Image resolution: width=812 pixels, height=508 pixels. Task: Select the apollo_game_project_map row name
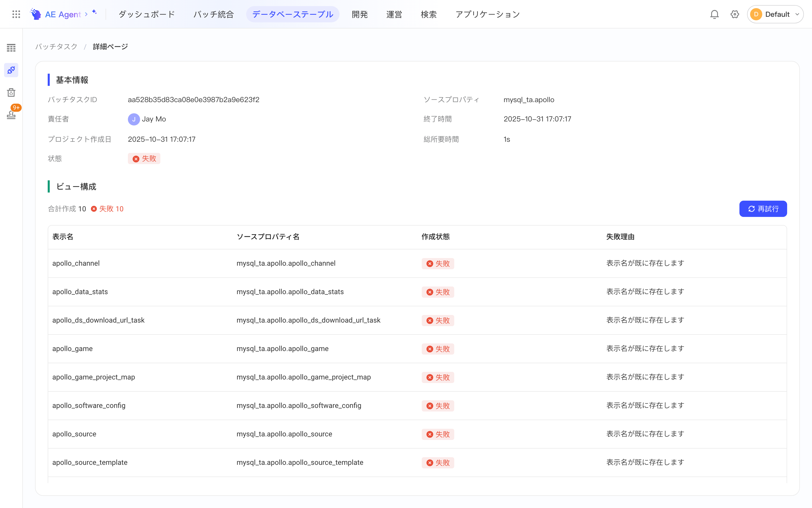point(94,377)
